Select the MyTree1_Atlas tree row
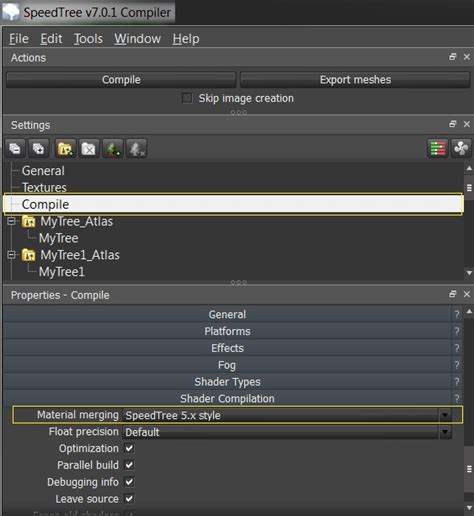This screenshot has width=474, height=516. (80, 255)
